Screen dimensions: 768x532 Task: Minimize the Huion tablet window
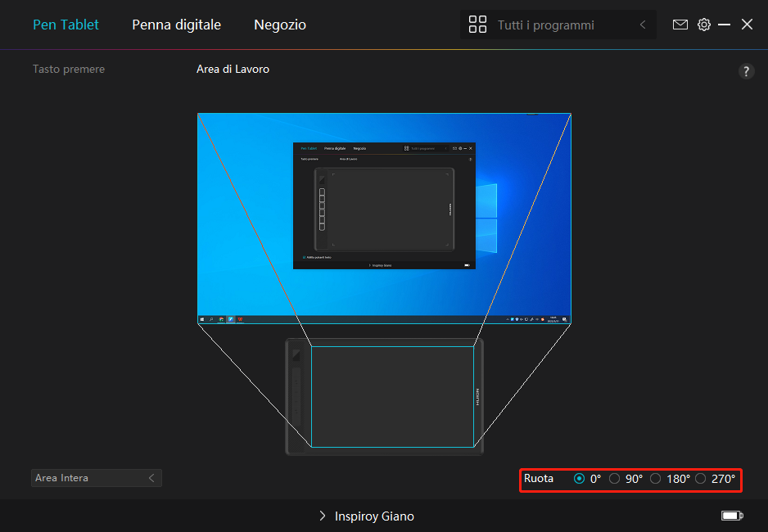coord(724,25)
